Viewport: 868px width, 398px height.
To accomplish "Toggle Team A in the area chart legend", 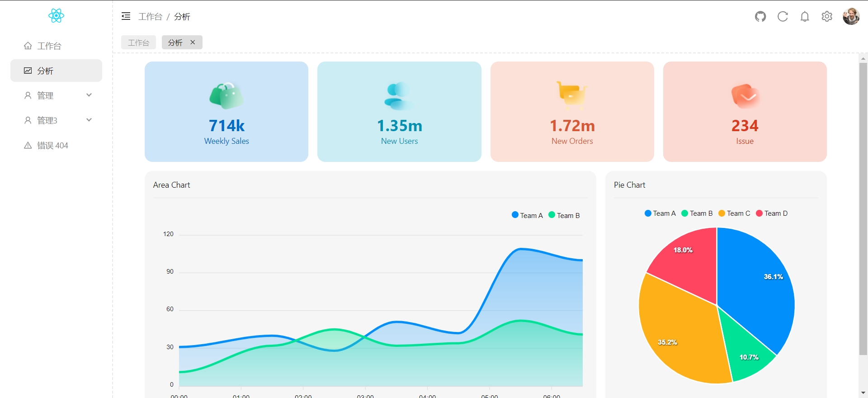I will 527,215.
